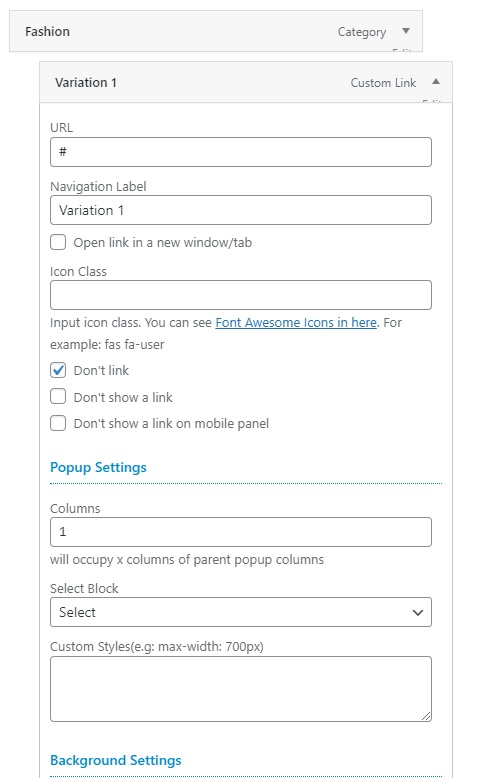Collapse the Variation 1 item arrow
The image size is (480, 778).
coord(436,82)
